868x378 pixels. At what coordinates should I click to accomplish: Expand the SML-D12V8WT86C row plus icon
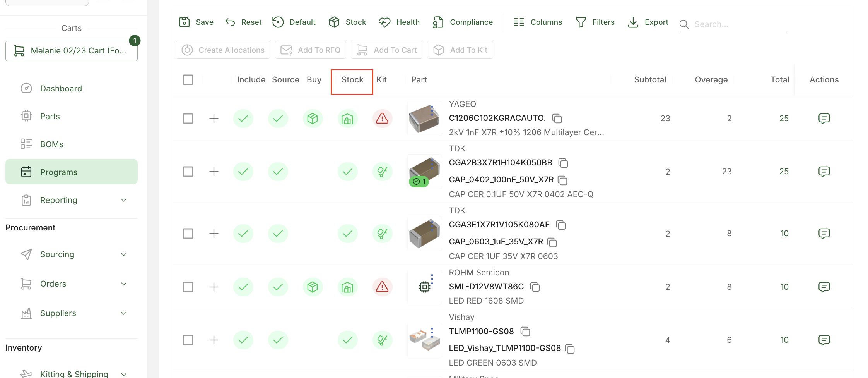[x=214, y=287]
